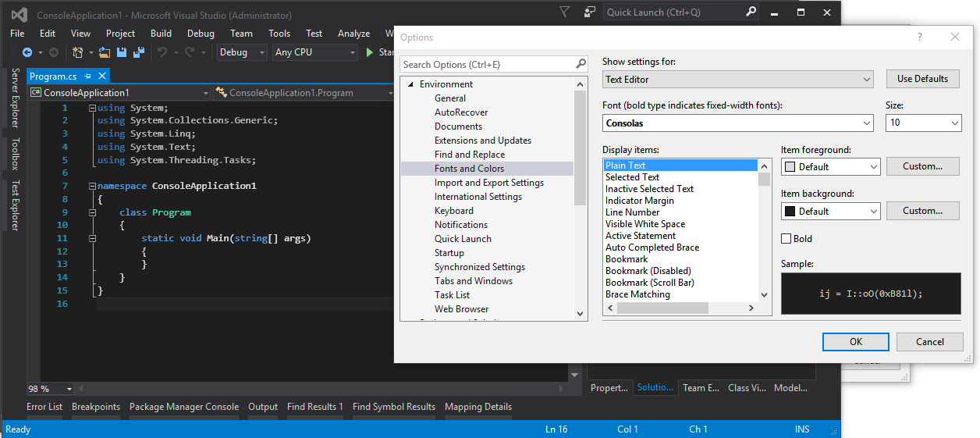Viewport: 980px width, 438px height.
Task: Click the Options dialog help question mark
Action: pos(920,37)
